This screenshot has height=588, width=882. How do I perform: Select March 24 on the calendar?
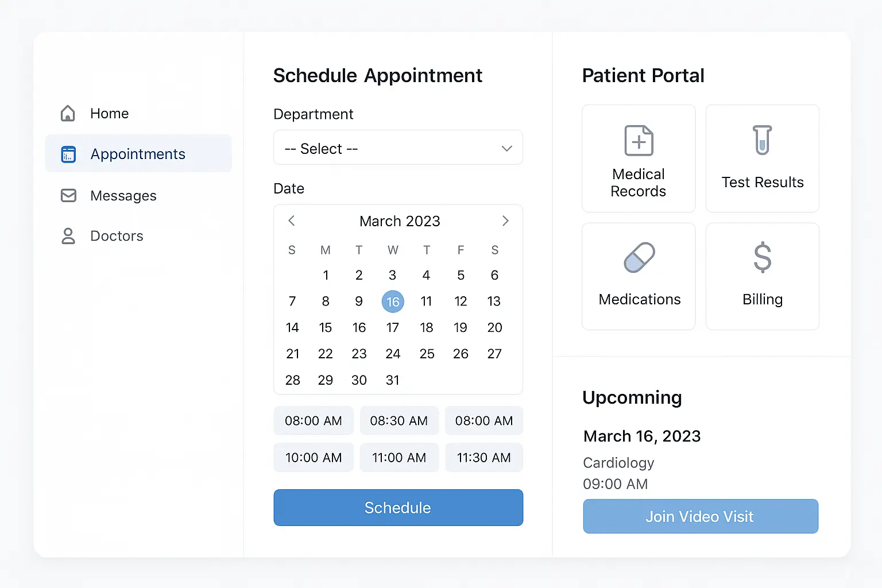[393, 353]
